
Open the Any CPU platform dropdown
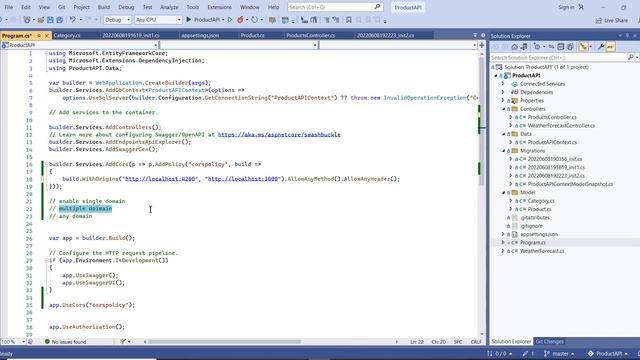click(158, 20)
